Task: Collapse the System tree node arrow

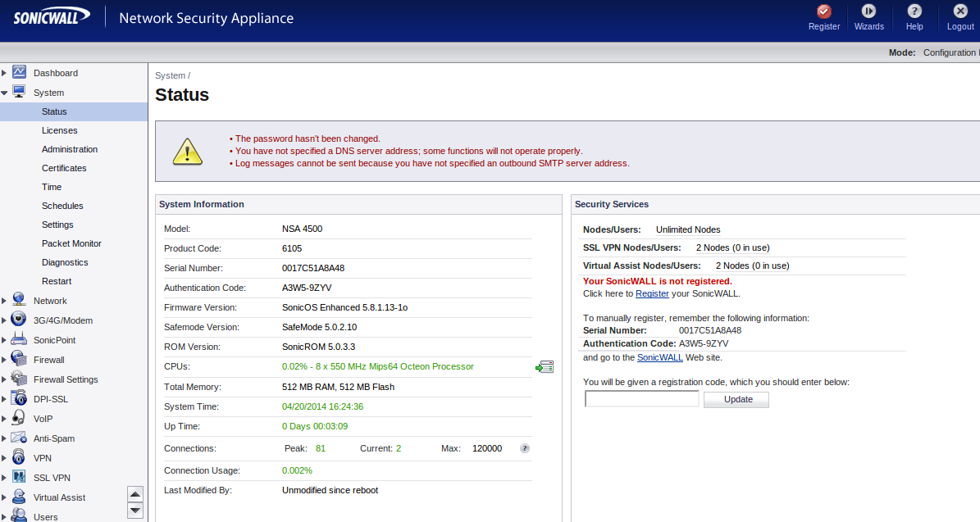Action: pos(4,93)
